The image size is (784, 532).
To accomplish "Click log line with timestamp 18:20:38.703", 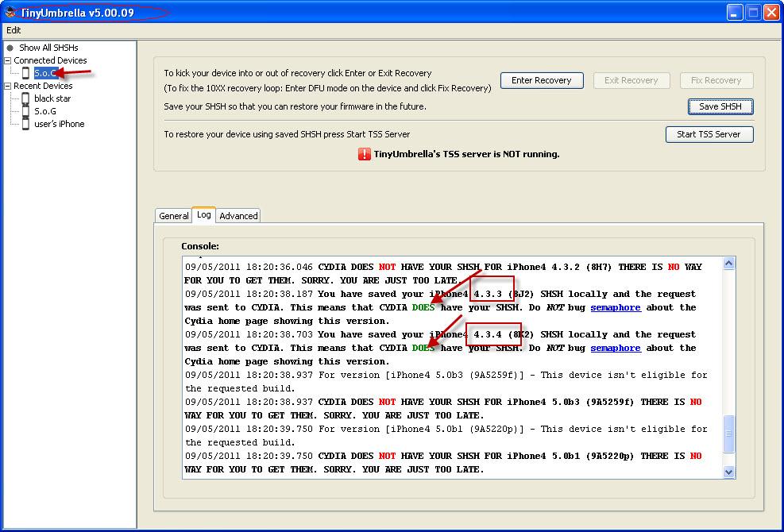I will 441,348.
